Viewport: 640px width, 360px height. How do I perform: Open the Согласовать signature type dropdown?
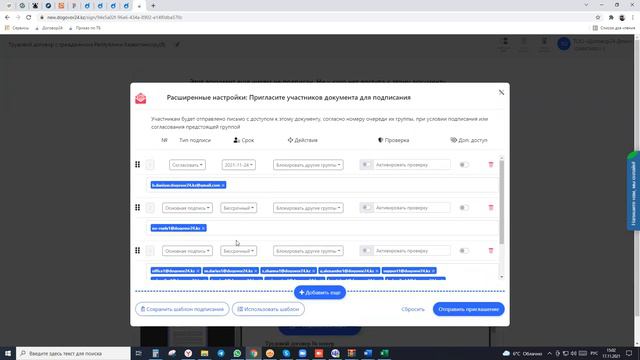187,165
